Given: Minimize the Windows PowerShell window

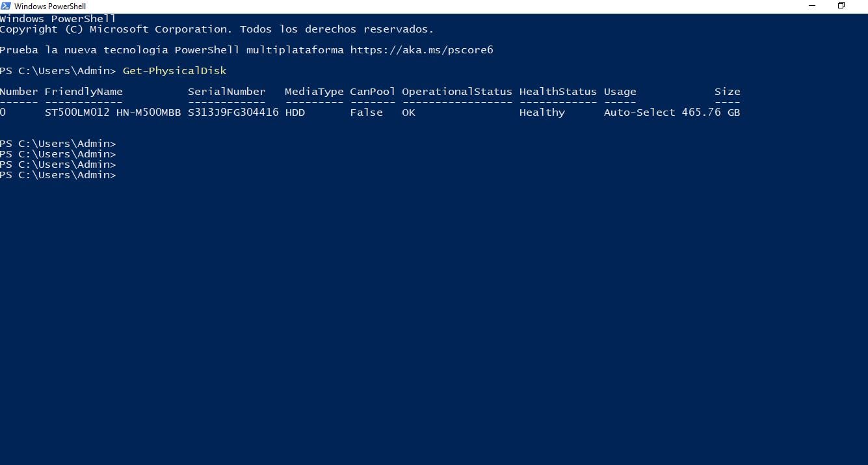Looking at the screenshot, I should tap(811, 6).
